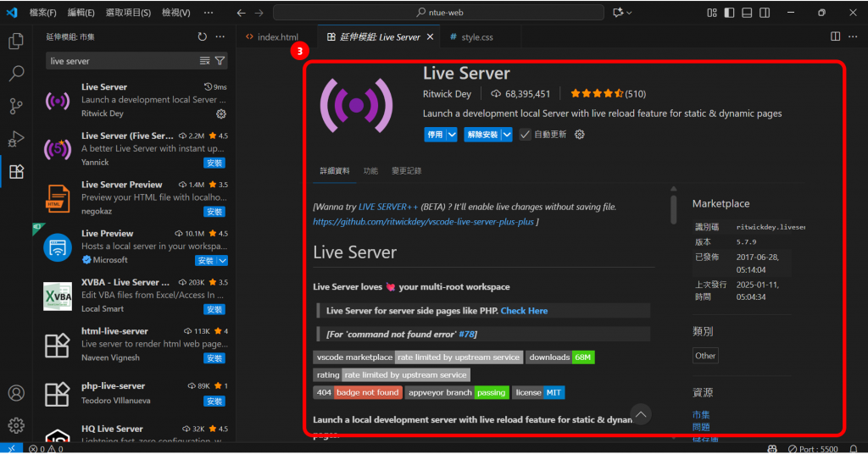Select the 功能 tab
The image size is (868, 454).
click(371, 171)
